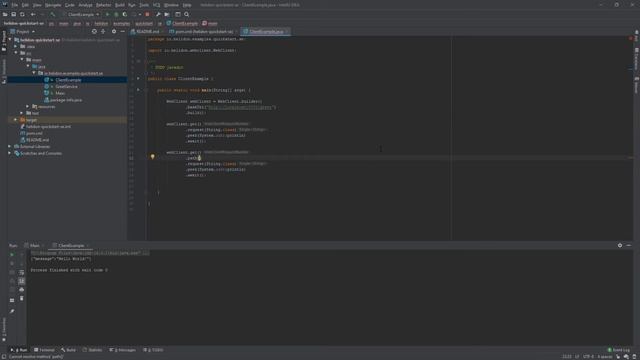Image resolution: width=640 pixels, height=360 pixels.
Task: Select pom.xml in project tree
Action: click(x=34, y=133)
